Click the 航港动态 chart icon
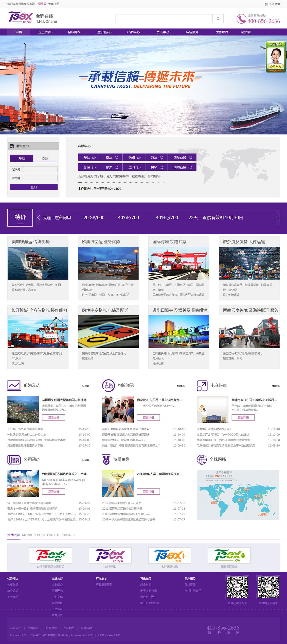 coord(14,386)
